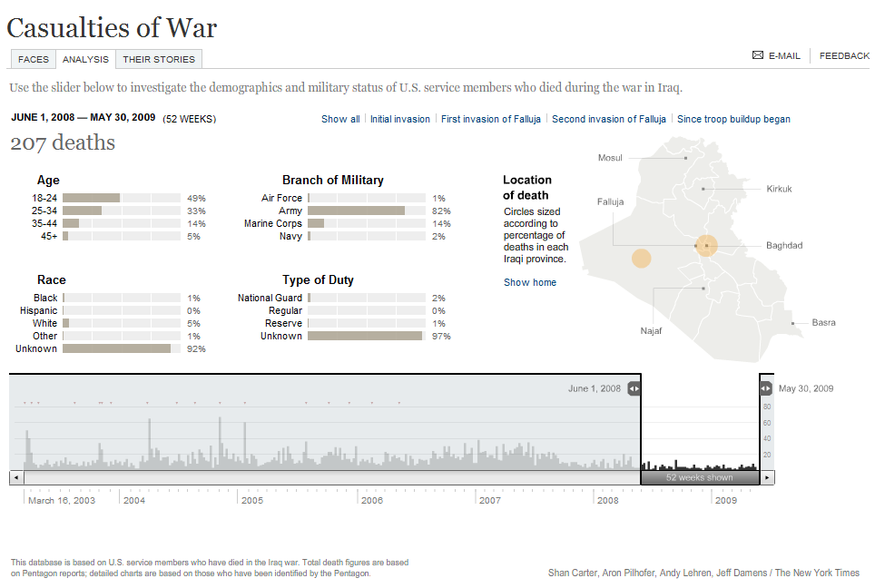This screenshot has width=875, height=588.
Task: Select the Analysis tab
Action: [85, 59]
